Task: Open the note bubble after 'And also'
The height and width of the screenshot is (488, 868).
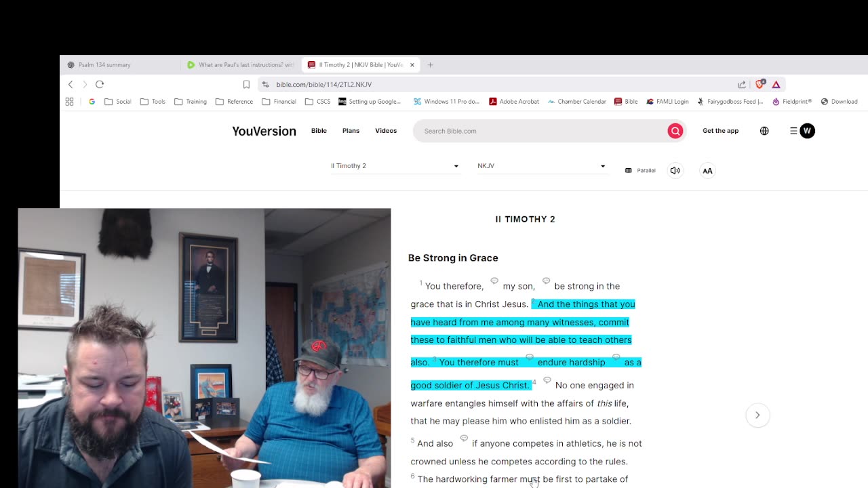Action: click(x=464, y=439)
